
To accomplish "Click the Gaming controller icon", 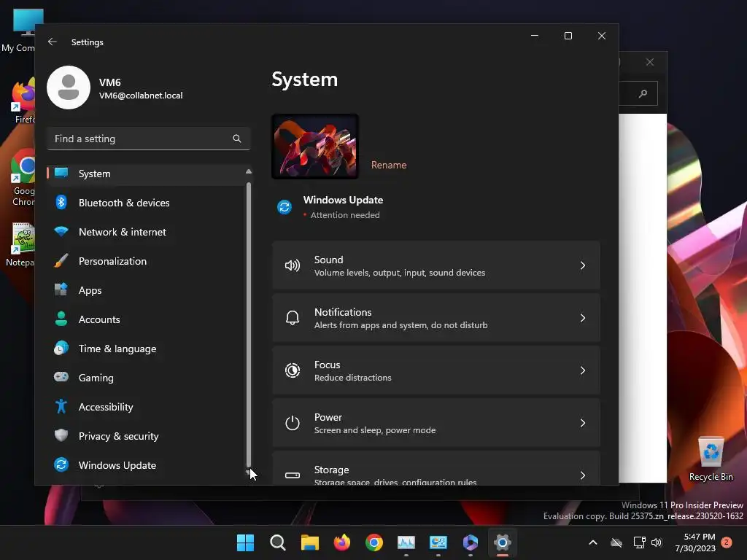I will [61, 377].
